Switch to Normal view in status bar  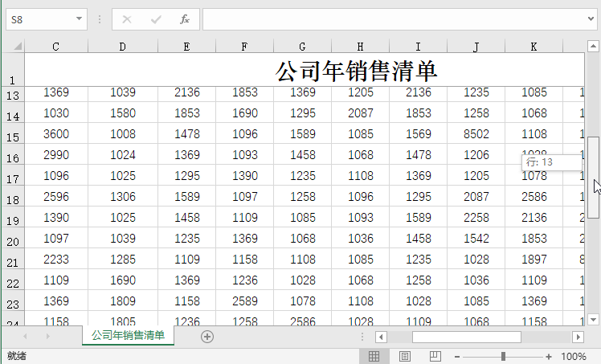374,356
